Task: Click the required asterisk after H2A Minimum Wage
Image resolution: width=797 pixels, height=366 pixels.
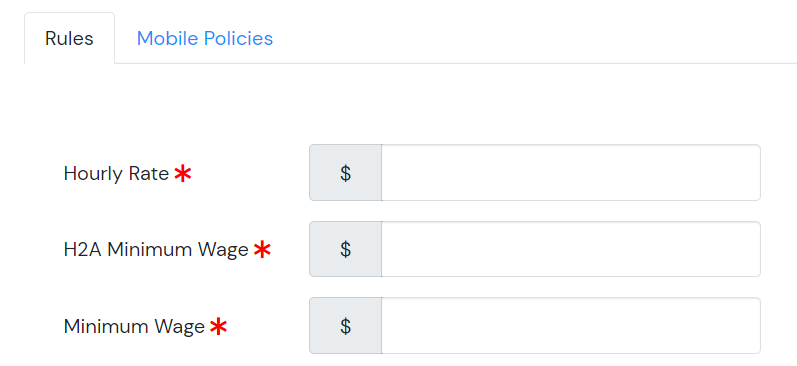Action: 262,250
